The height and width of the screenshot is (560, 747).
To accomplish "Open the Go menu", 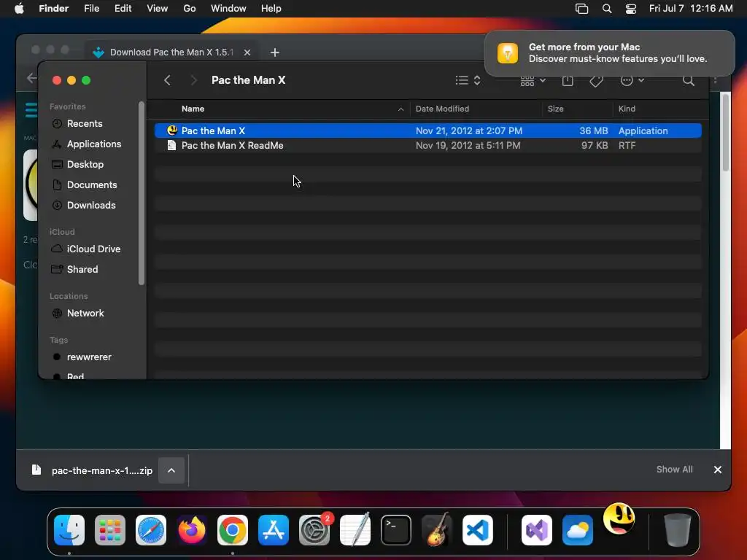I will tap(190, 9).
